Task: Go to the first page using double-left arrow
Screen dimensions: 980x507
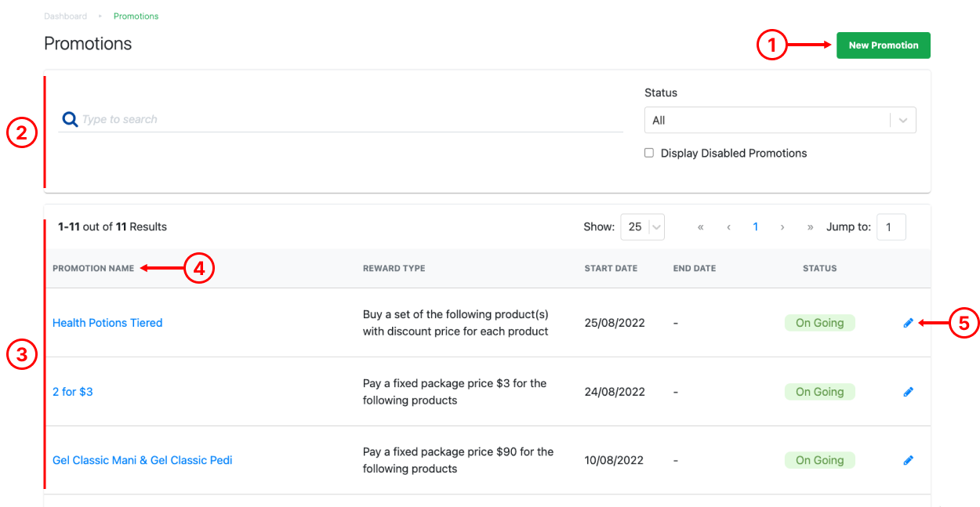Action: coord(700,227)
